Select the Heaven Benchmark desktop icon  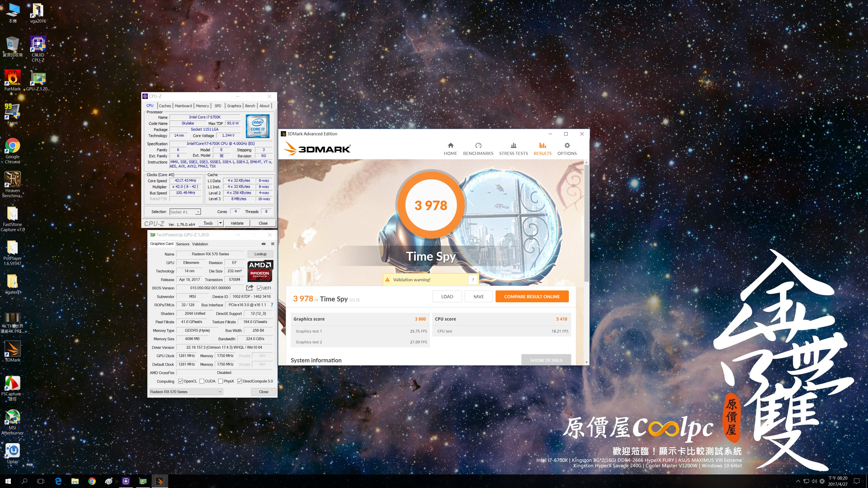click(x=12, y=185)
